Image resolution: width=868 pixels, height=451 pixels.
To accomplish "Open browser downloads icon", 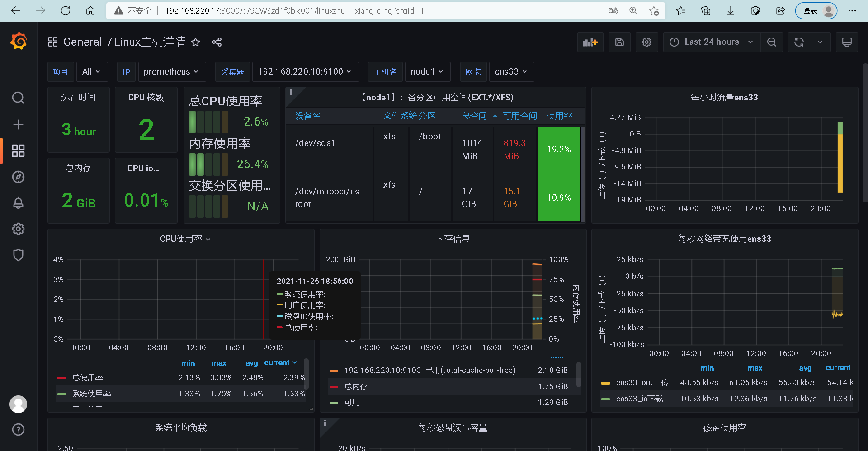I will pos(730,11).
